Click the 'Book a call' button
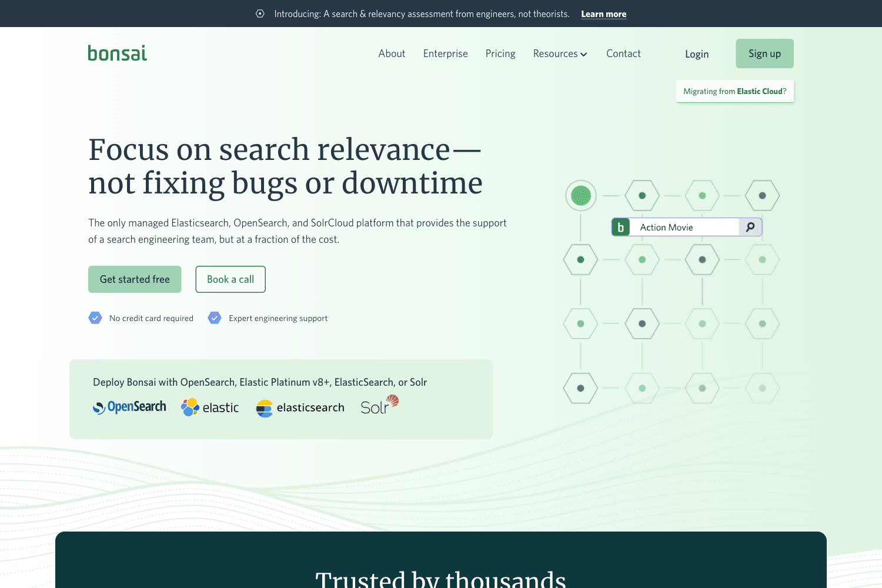 point(230,279)
